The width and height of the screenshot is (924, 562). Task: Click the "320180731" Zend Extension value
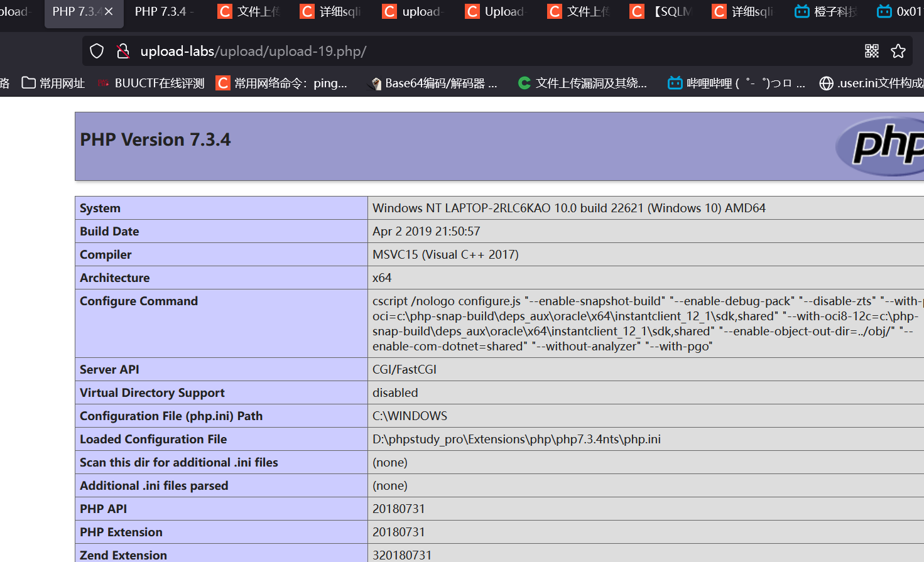click(x=402, y=555)
